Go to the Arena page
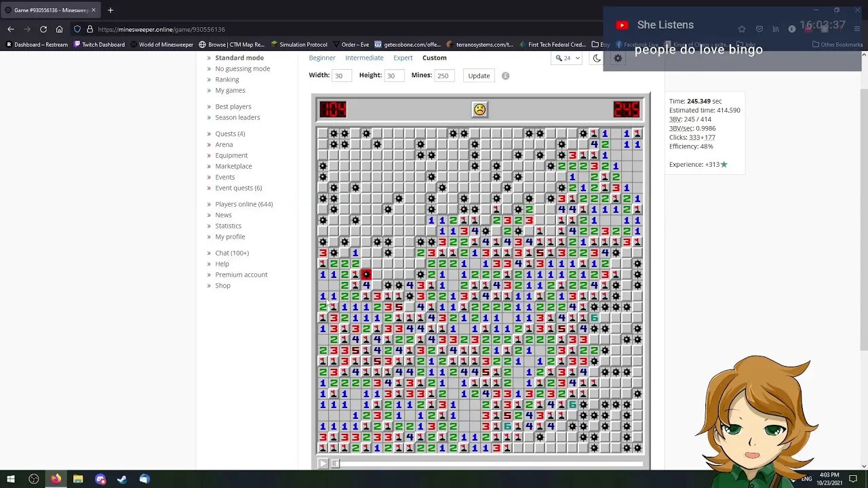Image resolution: width=868 pixels, height=488 pixels. click(x=224, y=144)
